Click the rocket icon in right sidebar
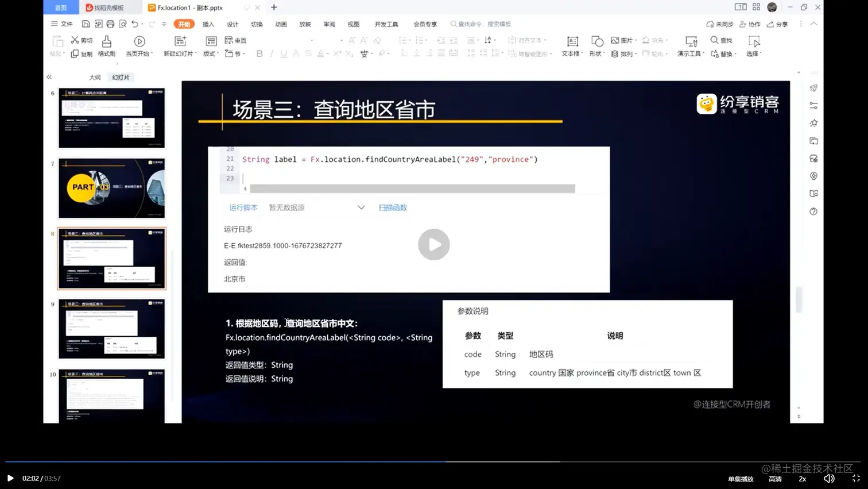868x489 pixels. (x=813, y=88)
